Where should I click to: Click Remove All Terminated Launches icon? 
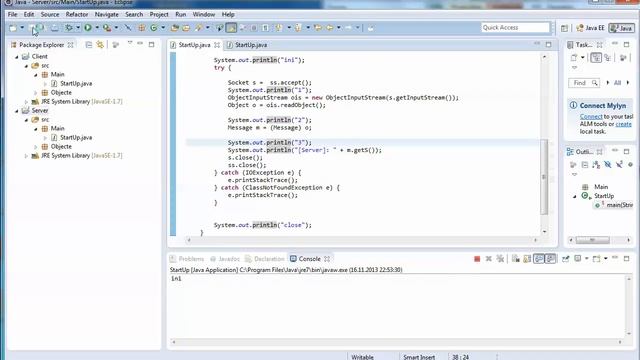coord(500,259)
